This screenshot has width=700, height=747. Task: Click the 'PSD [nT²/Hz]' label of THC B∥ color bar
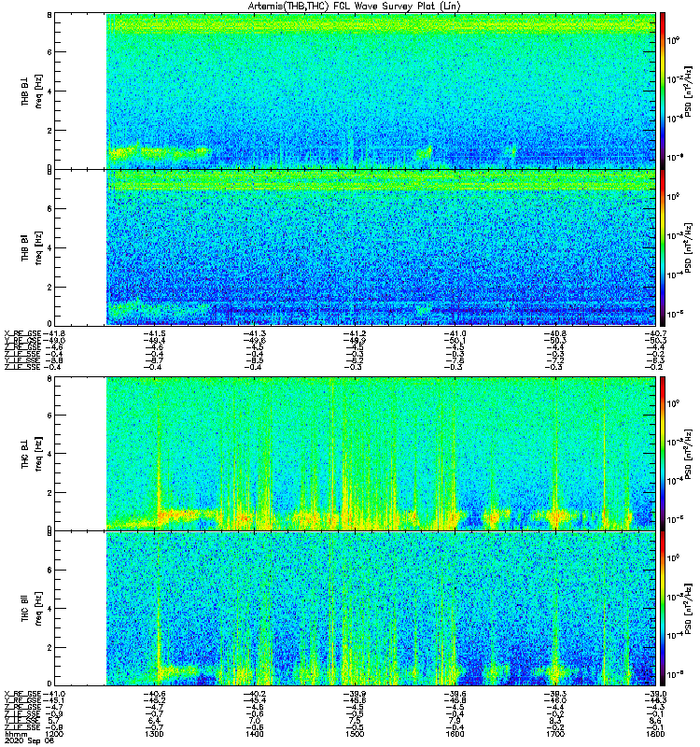pyautogui.click(x=688, y=609)
